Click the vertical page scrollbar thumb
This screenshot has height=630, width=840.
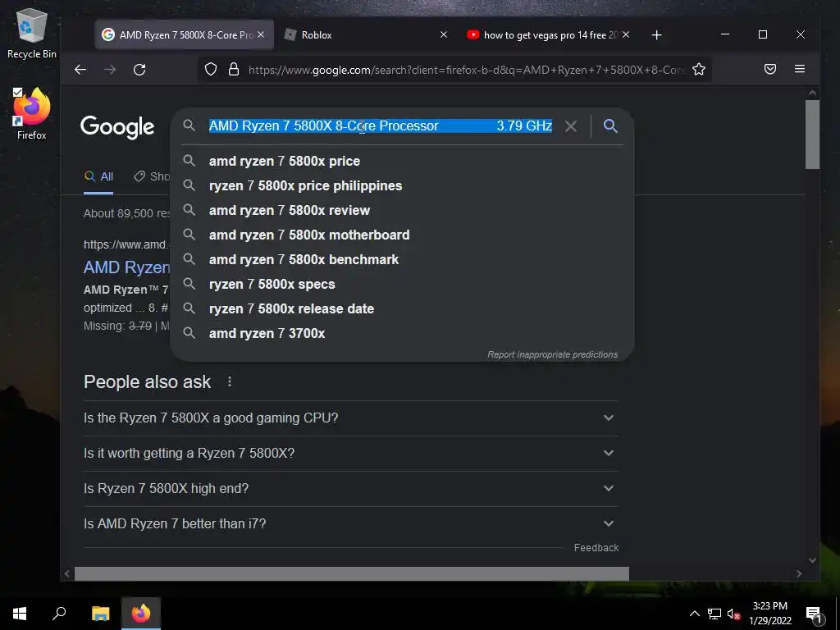point(813,134)
